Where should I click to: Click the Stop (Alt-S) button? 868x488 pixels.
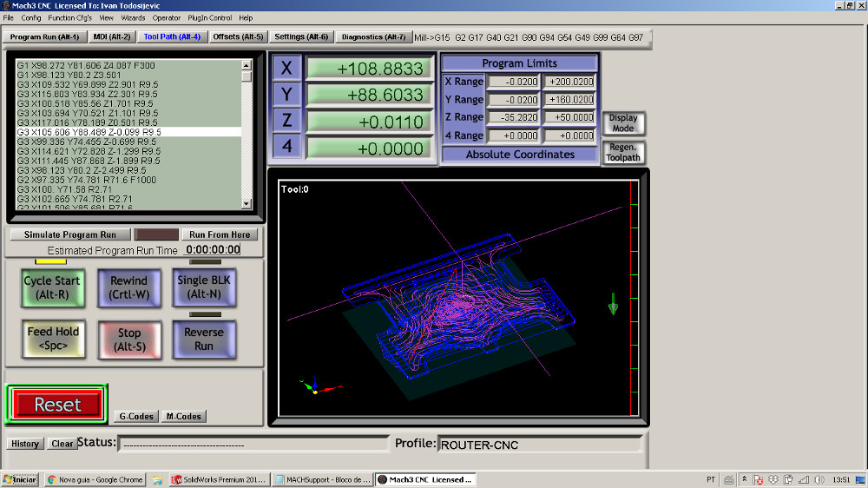(x=129, y=340)
